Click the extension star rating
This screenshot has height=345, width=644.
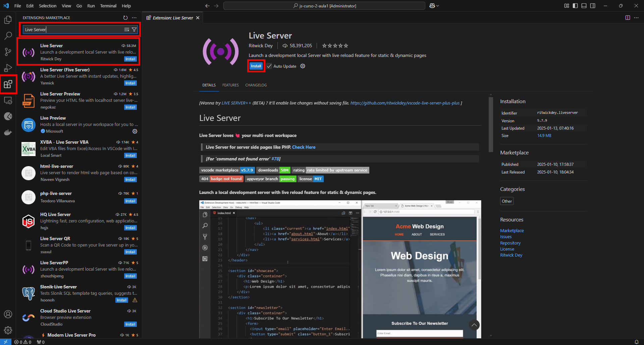coord(335,46)
